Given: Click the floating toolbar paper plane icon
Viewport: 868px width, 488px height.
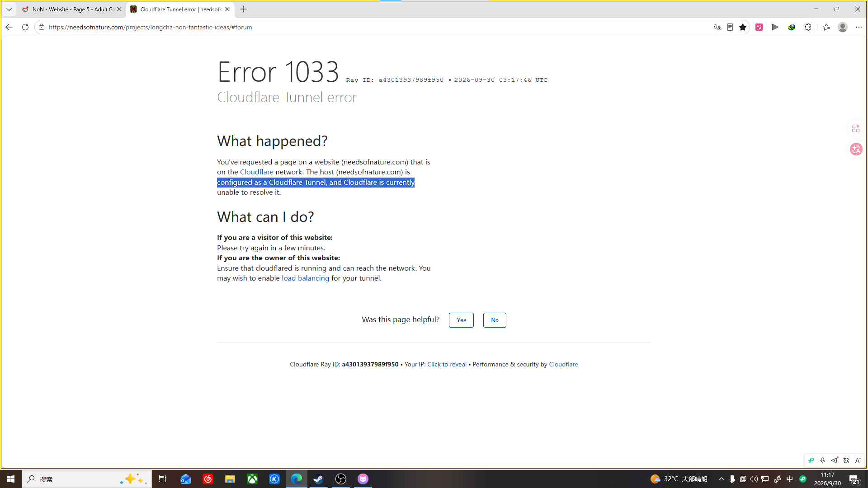Looking at the screenshot, I should tap(835, 460).
